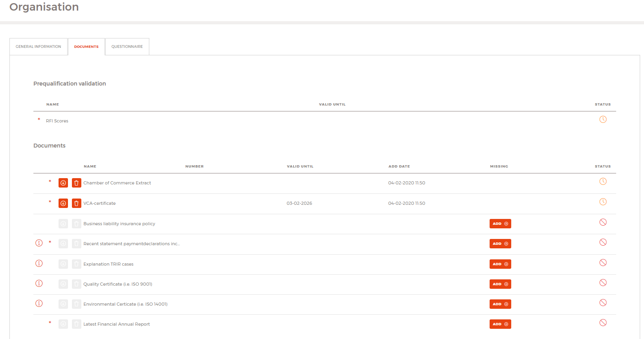This screenshot has width=644, height=339.
Task: Add Business liability insurance policy document
Action: tap(500, 224)
